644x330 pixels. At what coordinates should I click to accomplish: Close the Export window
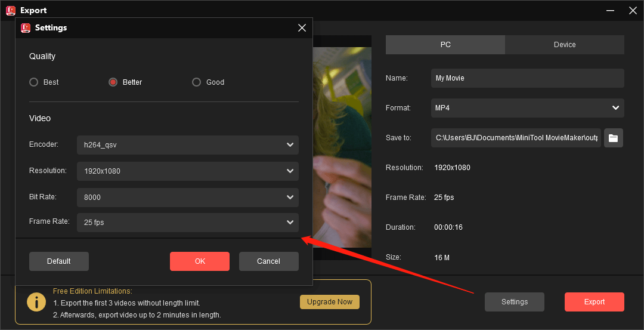pos(633,10)
